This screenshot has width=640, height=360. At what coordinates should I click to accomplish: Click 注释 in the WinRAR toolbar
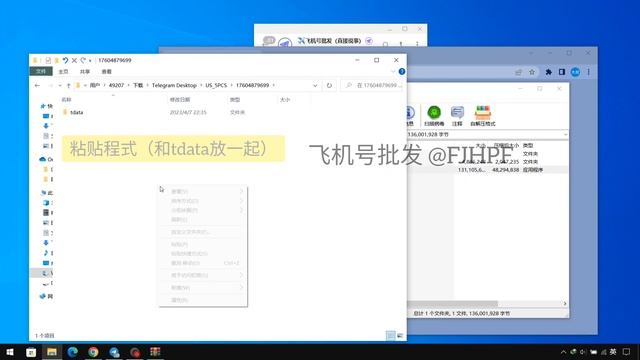coord(457,116)
